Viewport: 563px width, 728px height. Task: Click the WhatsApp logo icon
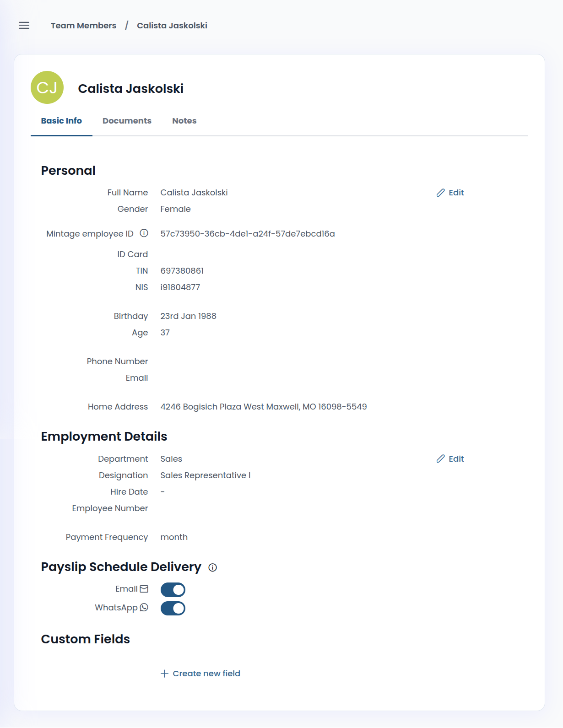pyautogui.click(x=144, y=608)
